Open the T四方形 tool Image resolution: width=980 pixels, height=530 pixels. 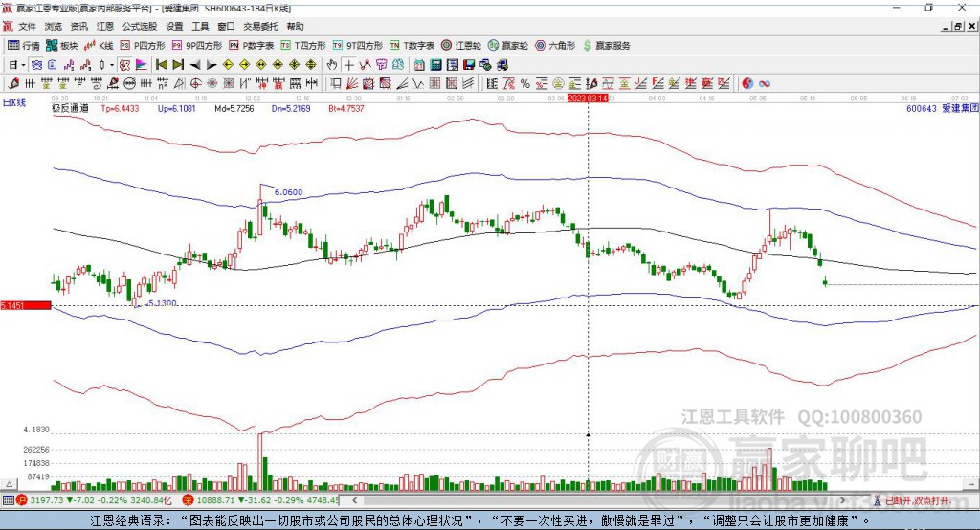[x=303, y=46]
